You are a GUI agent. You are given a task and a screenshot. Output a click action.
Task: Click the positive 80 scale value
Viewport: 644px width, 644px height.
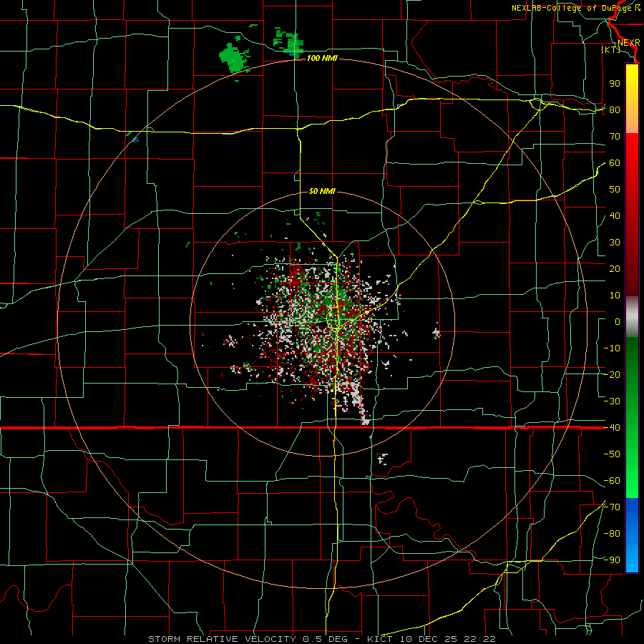[615, 110]
